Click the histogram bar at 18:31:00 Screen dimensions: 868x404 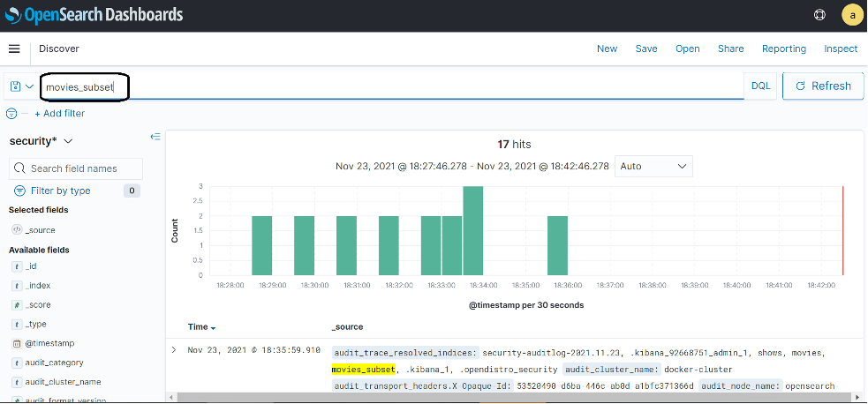coord(346,245)
